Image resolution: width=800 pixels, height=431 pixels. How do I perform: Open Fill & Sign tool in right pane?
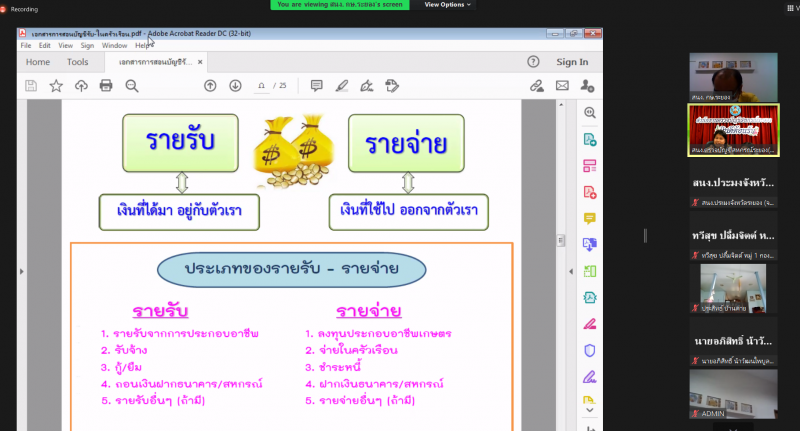click(590, 377)
